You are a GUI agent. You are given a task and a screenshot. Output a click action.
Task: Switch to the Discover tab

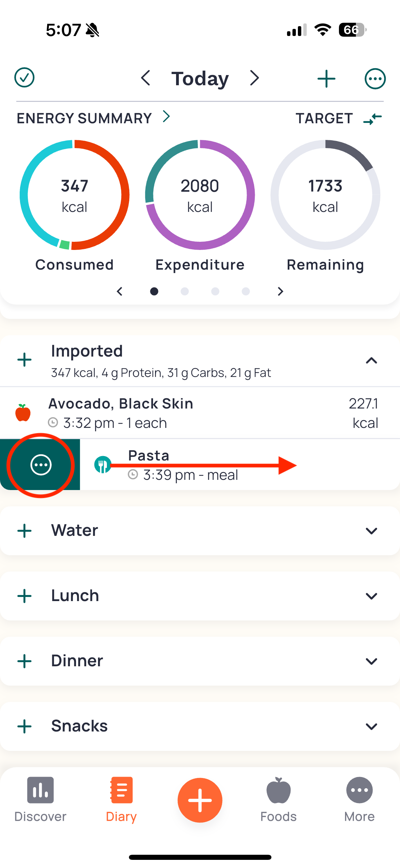click(x=40, y=799)
